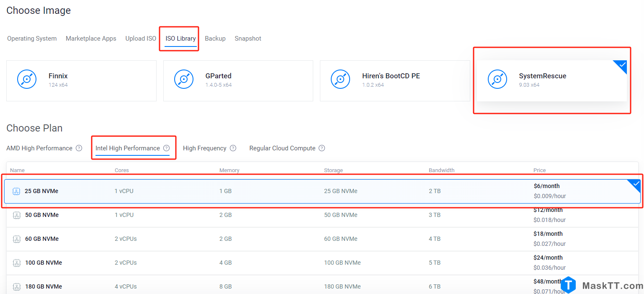
Task: Select the AMD High Performance plan type
Action: (x=39, y=148)
